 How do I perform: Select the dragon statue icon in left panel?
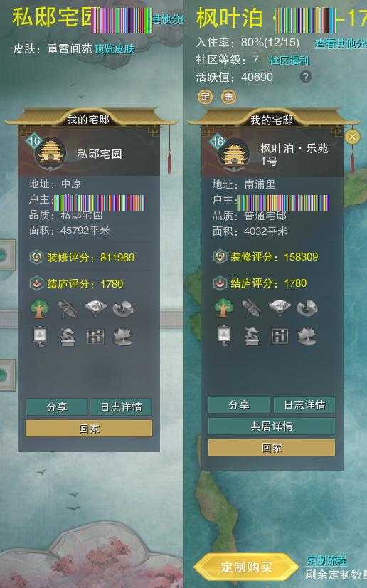point(68,337)
